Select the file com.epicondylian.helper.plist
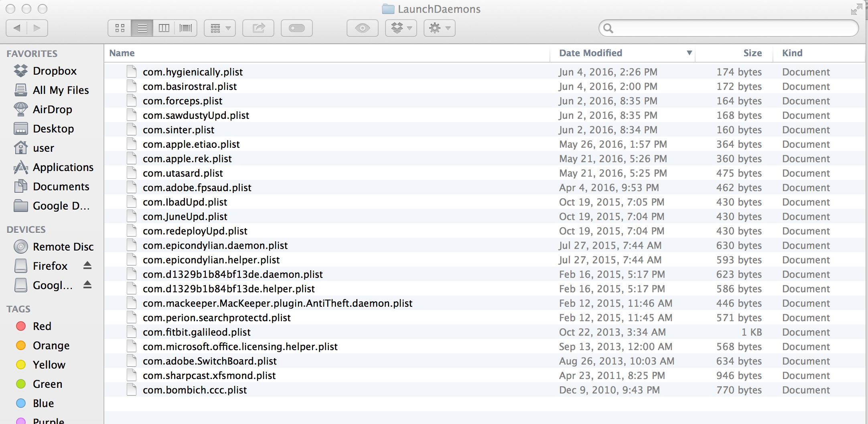The height and width of the screenshot is (424, 868). tap(485, 260)
